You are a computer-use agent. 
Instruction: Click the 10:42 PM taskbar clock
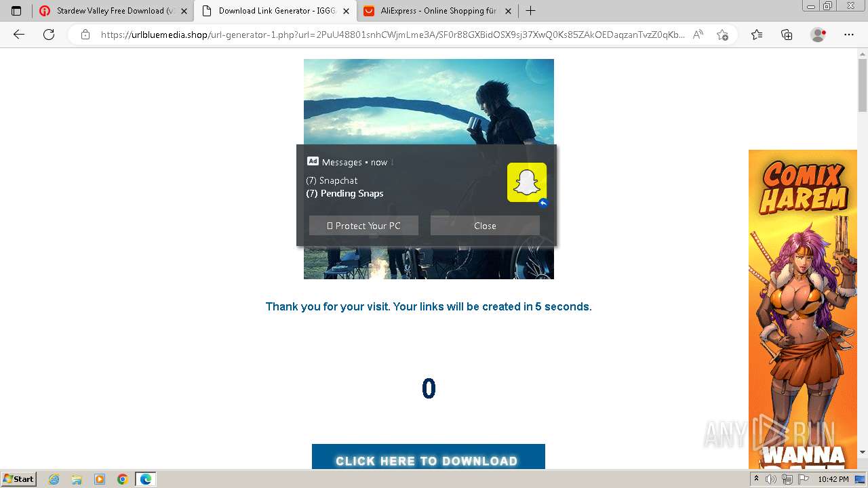pyautogui.click(x=833, y=479)
